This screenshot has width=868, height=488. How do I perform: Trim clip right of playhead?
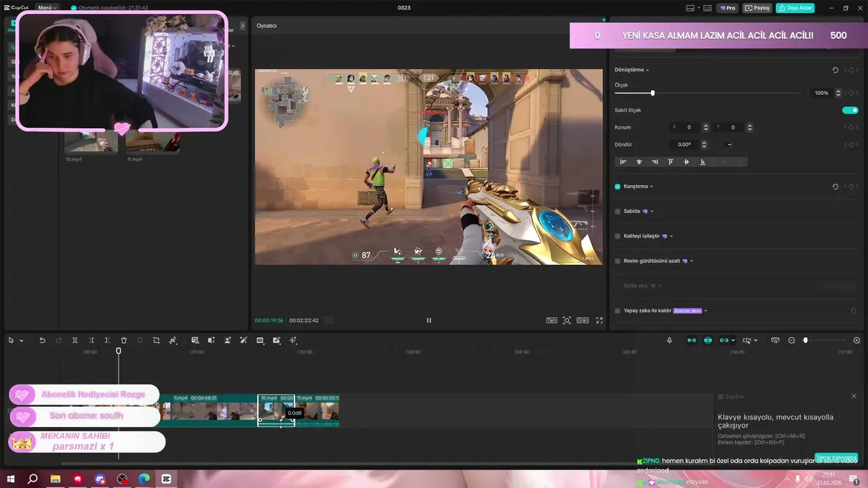[107, 340]
